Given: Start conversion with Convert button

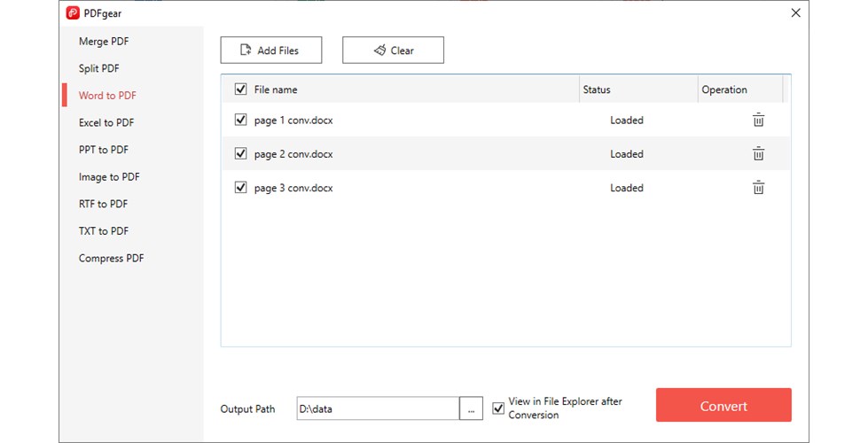Looking at the screenshot, I should [723, 406].
